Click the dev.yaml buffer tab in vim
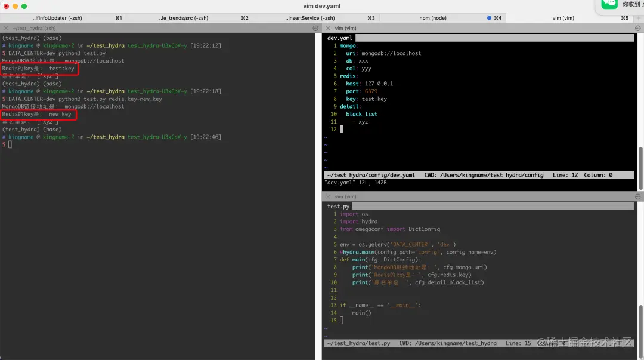644x360 pixels. tap(340, 38)
